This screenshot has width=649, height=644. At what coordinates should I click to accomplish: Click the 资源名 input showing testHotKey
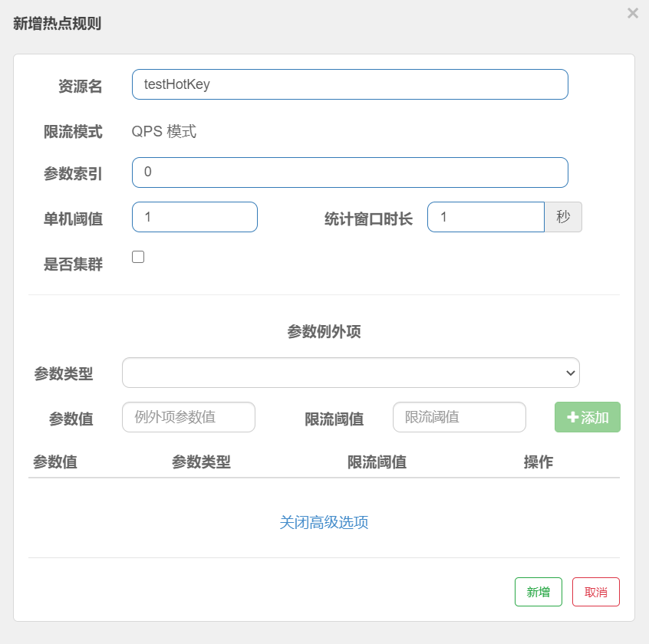pyautogui.click(x=350, y=84)
